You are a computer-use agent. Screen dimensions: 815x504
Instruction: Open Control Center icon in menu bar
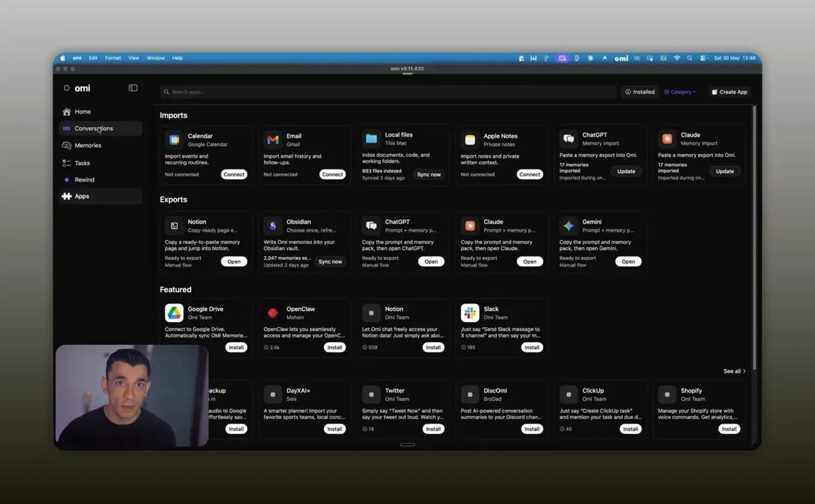coord(704,58)
